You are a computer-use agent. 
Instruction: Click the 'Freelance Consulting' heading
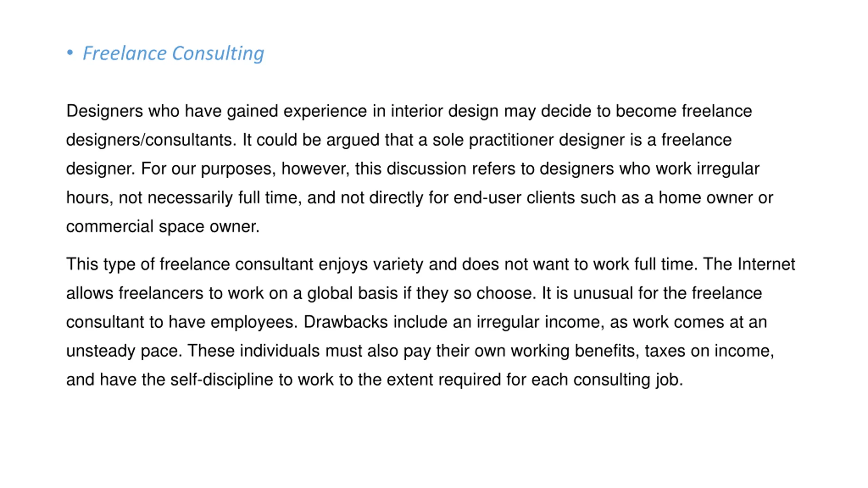point(173,54)
